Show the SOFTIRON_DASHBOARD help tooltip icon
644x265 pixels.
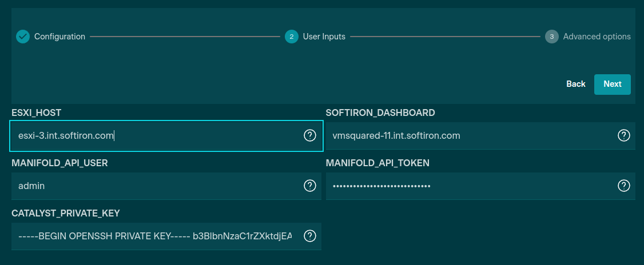(624, 135)
